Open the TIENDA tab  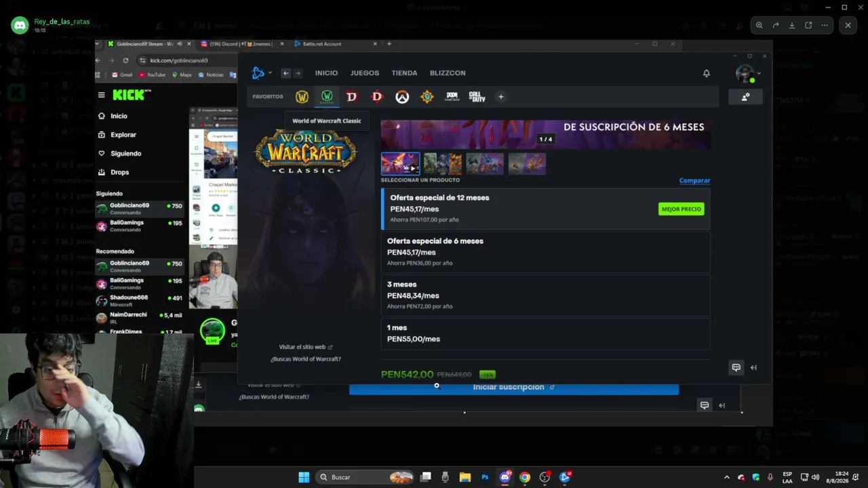(405, 73)
